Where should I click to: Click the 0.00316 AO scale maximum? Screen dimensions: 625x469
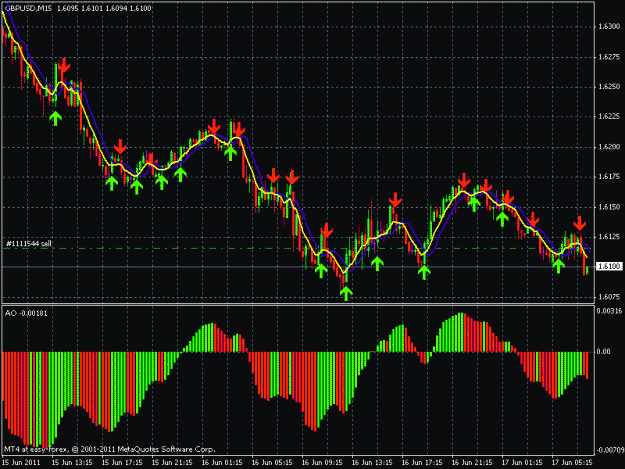609,311
